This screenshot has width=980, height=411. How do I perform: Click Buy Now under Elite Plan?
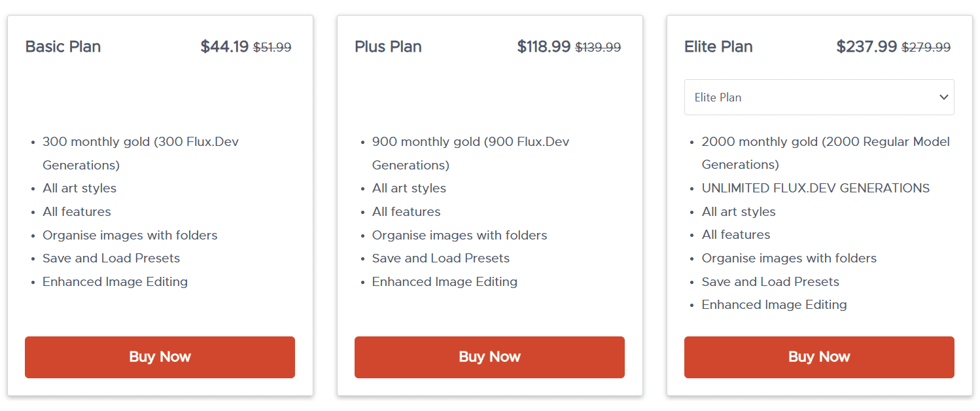pos(819,357)
